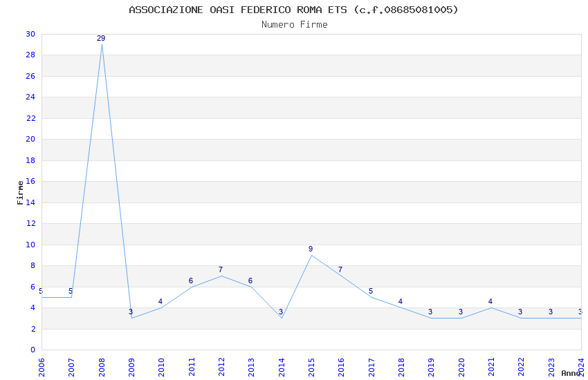Viewport: 588px width, 380px height.
Task: Click the y-axis tick value 18
Action: [30, 160]
